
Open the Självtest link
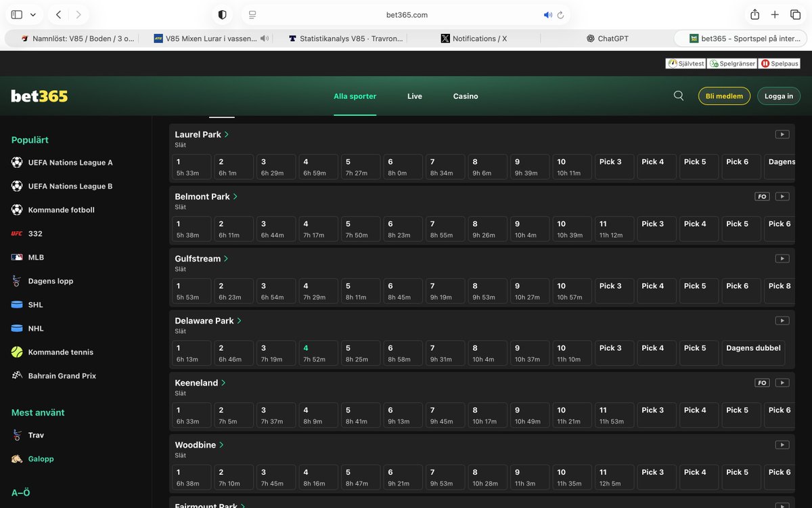tap(686, 63)
